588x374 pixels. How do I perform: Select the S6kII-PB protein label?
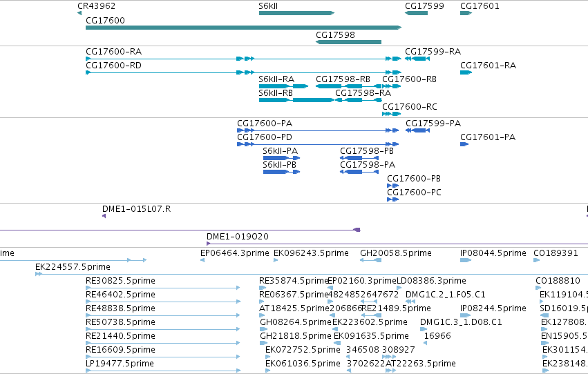[279, 165]
